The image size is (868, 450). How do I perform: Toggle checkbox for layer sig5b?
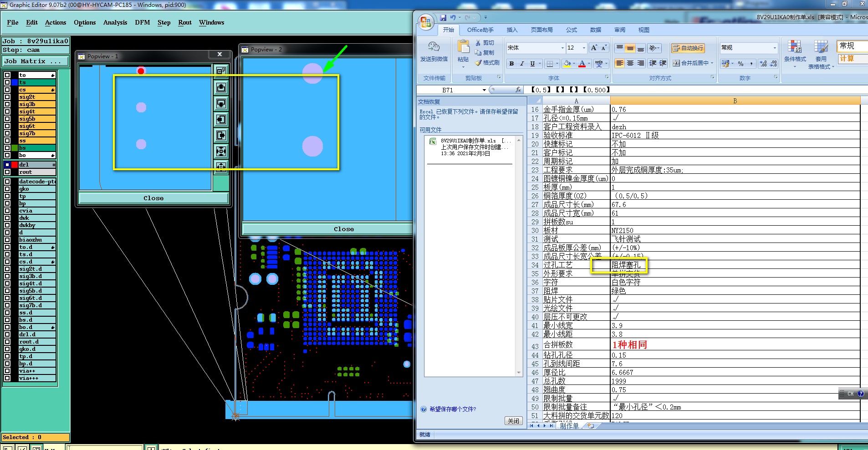(x=7, y=119)
